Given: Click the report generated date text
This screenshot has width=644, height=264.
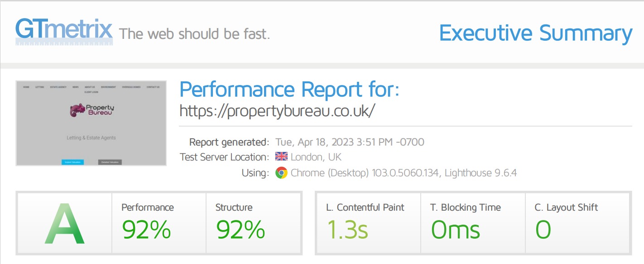Looking at the screenshot, I should point(350,142).
